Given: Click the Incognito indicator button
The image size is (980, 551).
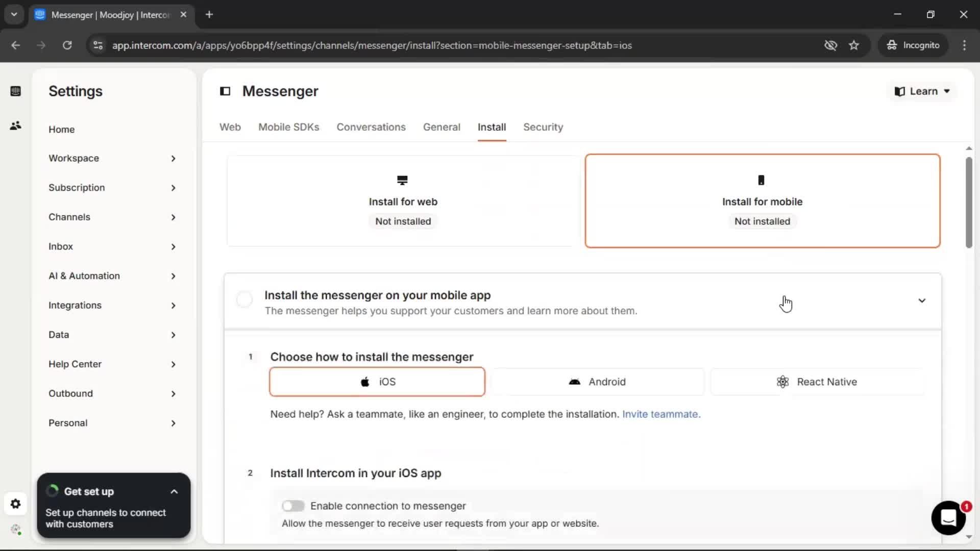Looking at the screenshot, I should pos(913,45).
